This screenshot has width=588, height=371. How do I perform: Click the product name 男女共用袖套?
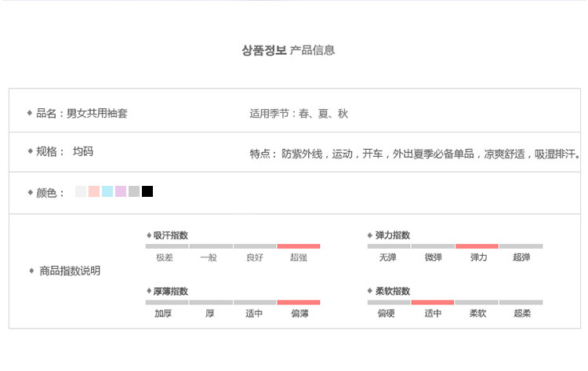tap(97, 114)
